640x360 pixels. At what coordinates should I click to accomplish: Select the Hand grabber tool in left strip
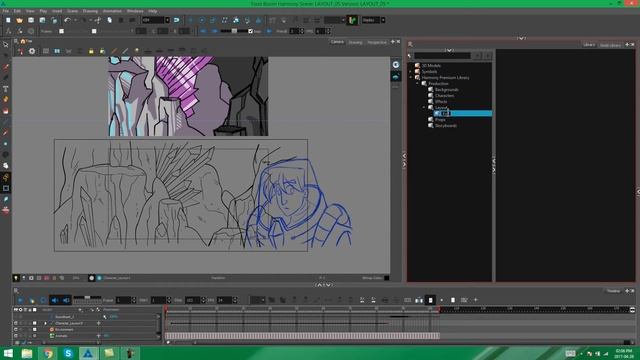[x=6, y=166]
